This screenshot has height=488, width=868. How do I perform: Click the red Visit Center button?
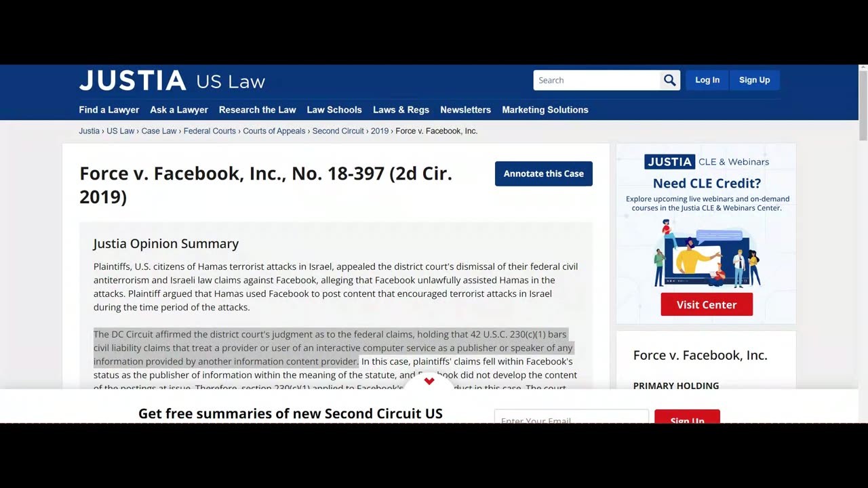(x=707, y=304)
